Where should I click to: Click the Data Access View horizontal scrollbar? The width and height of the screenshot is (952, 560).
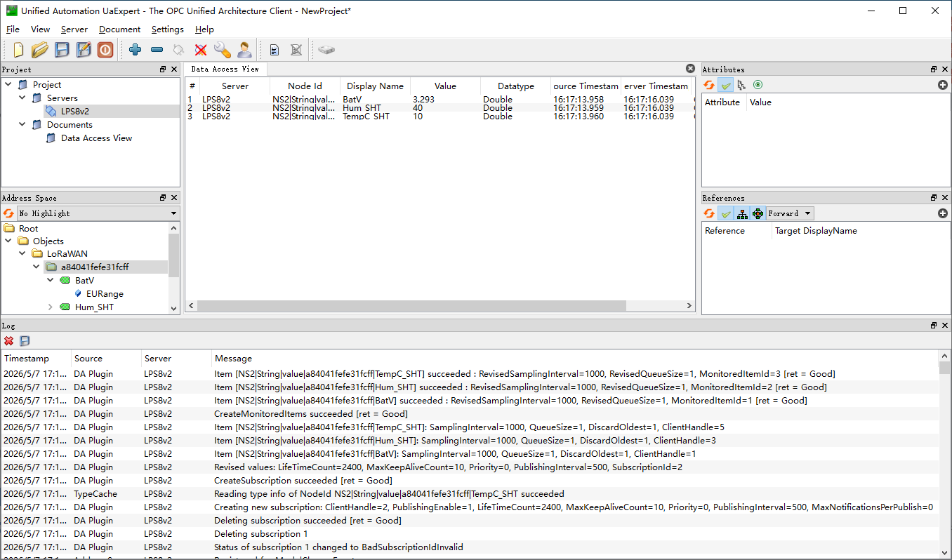[x=411, y=306]
